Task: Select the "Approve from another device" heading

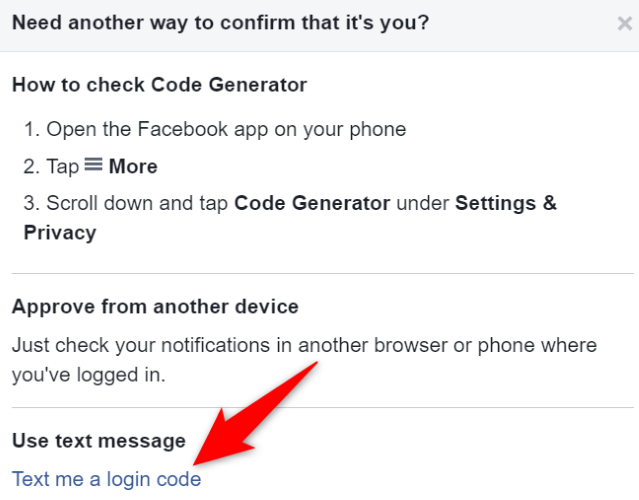Action: (x=155, y=306)
